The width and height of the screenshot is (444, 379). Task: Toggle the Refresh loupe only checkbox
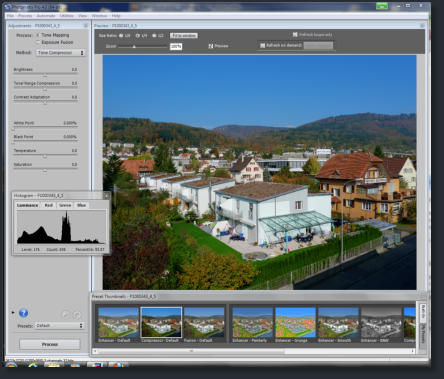[x=295, y=35]
